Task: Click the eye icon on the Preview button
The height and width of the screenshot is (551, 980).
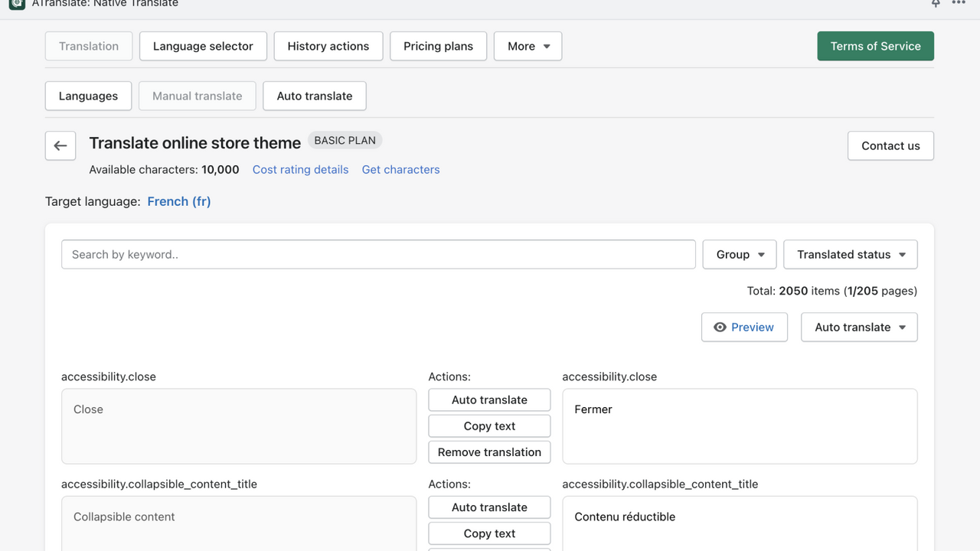Action: point(720,327)
